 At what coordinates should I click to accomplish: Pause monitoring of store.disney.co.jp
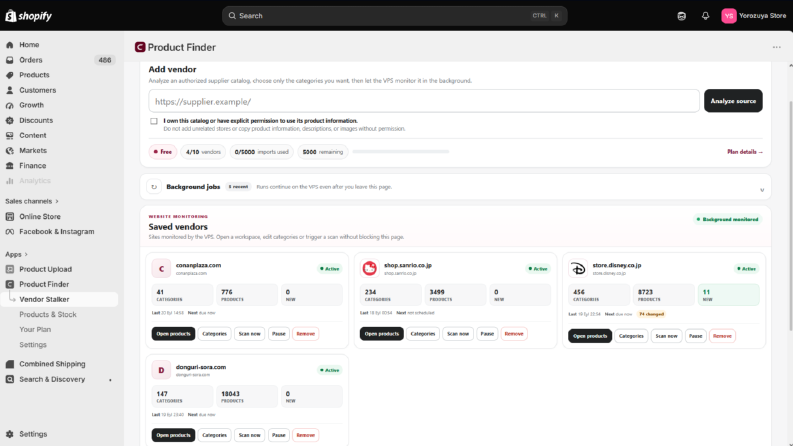pyautogui.click(x=695, y=336)
